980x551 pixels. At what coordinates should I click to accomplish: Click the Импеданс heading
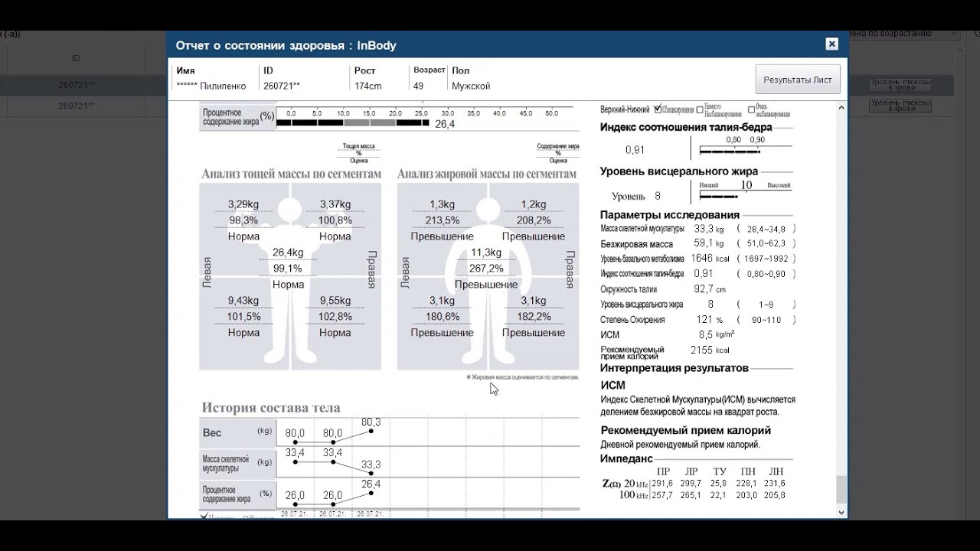pos(626,458)
